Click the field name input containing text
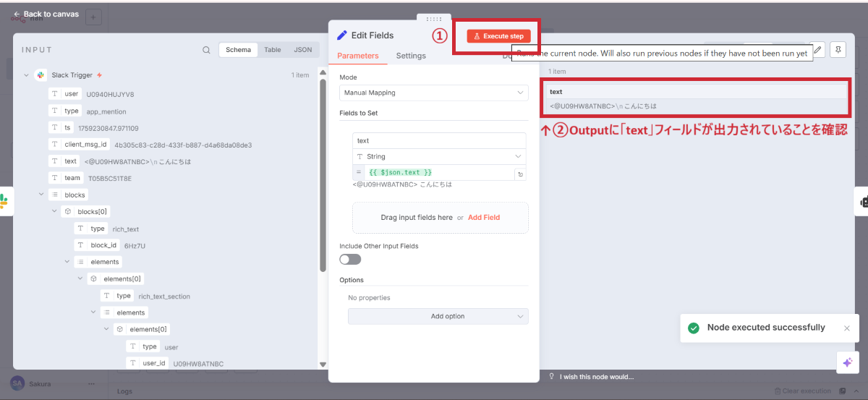The height and width of the screenshot is (400, 868). pos(439,141)
